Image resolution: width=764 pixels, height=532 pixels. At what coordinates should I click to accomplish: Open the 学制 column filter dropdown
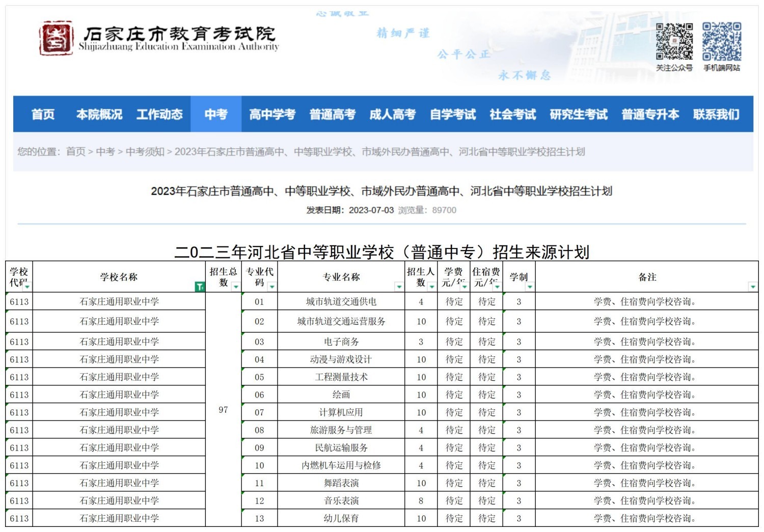click(530, 287)
